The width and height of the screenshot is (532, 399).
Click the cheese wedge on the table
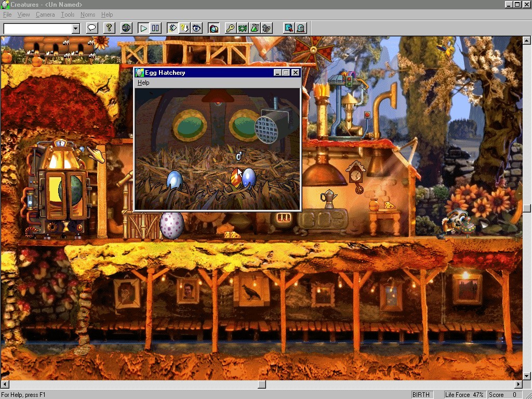point(389,205)
